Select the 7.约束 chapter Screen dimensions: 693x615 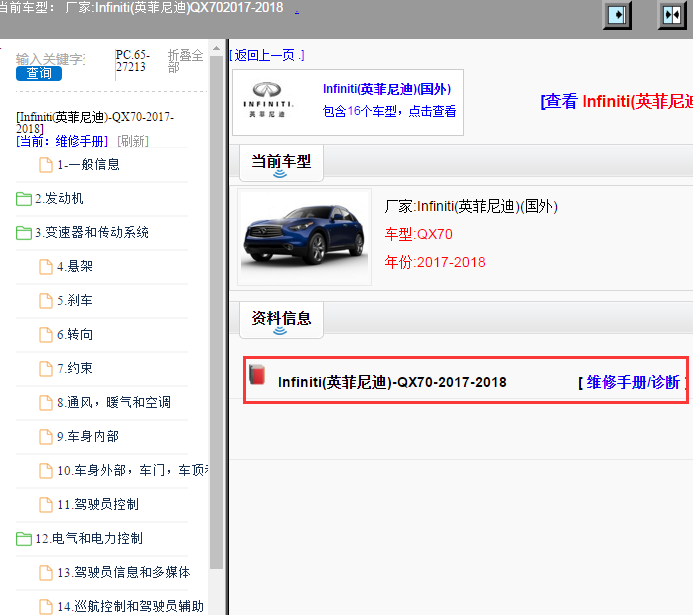pos(75,368)
